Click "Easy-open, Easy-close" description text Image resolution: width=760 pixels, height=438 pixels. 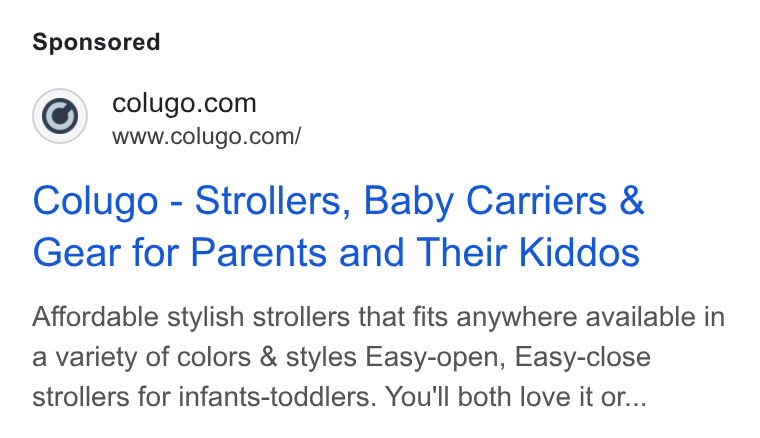508,358
